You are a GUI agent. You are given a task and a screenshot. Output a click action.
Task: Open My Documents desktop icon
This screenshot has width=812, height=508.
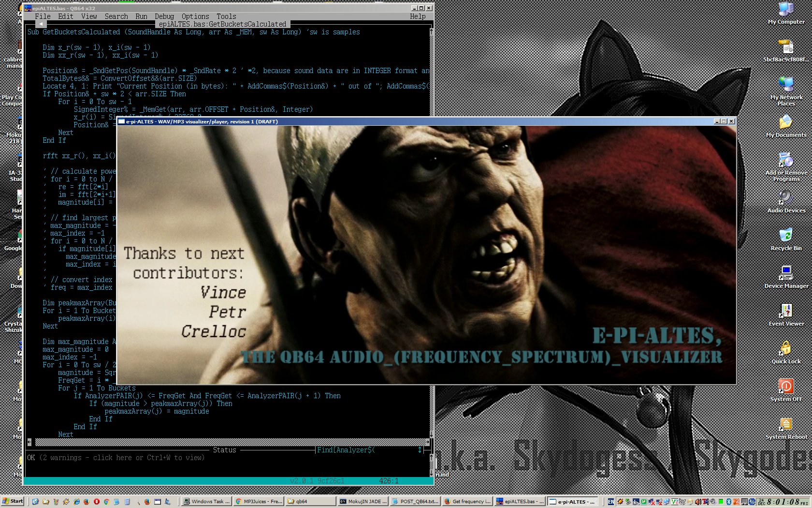coord(786,126)
